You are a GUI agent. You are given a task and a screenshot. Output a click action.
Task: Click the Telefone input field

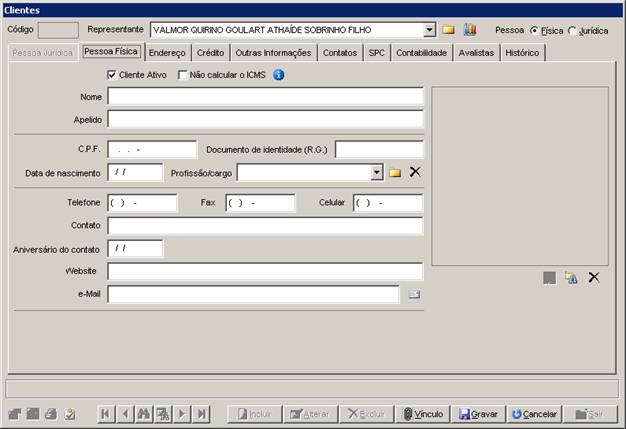coord(142,203)
